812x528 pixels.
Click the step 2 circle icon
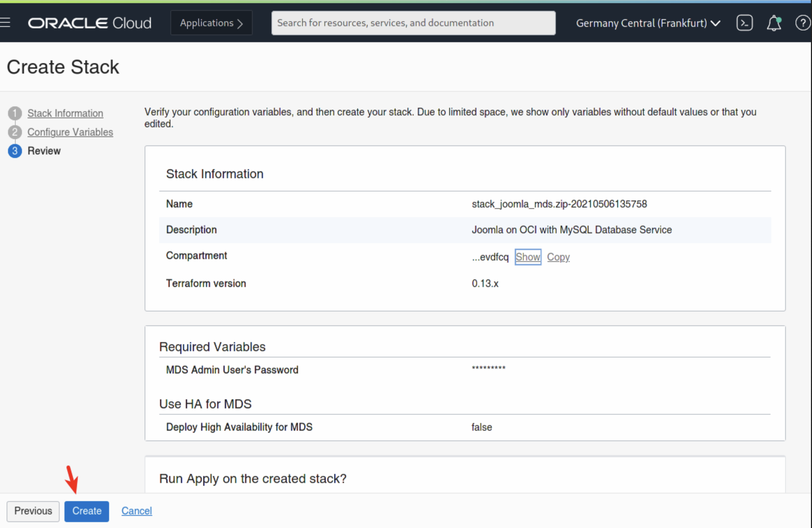[15, 132]
